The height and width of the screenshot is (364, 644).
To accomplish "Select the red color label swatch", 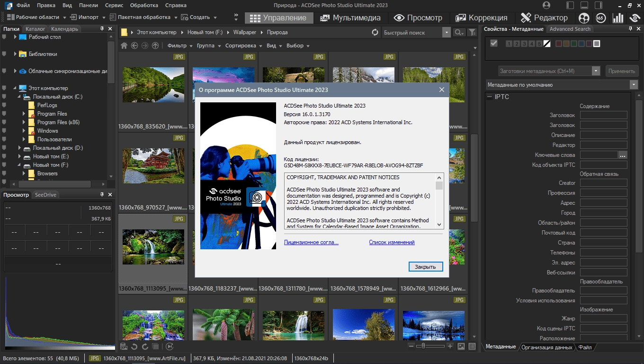I will [559, 44].
